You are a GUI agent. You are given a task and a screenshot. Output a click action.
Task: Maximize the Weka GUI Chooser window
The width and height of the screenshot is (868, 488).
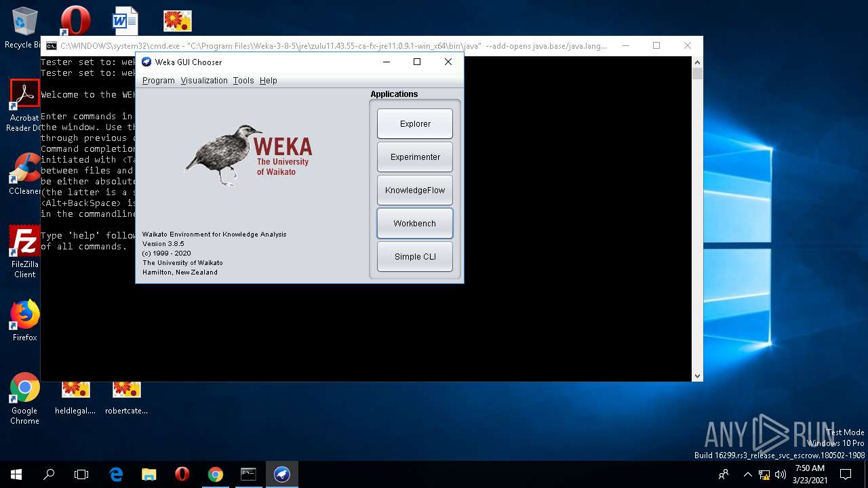click(417, 62)
